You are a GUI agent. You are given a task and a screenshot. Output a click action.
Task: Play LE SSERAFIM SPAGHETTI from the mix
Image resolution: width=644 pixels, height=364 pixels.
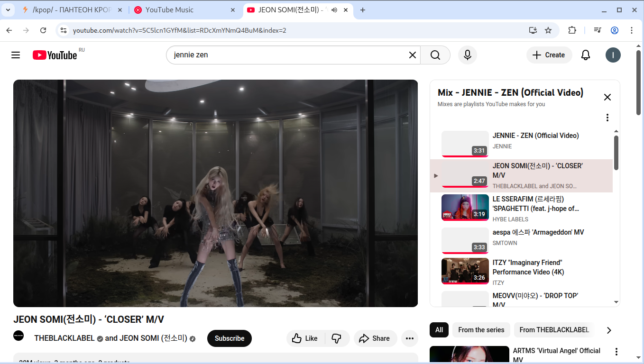click(x=521, y=209)
